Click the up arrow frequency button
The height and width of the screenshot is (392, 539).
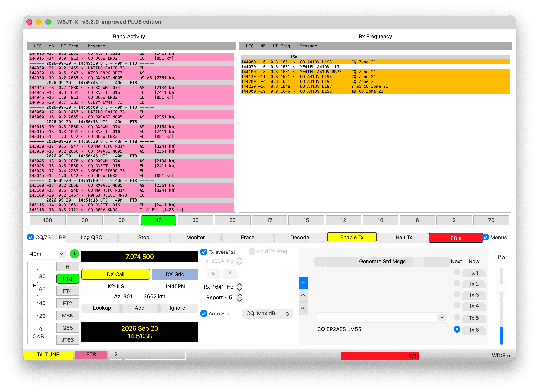coord(213,273)
